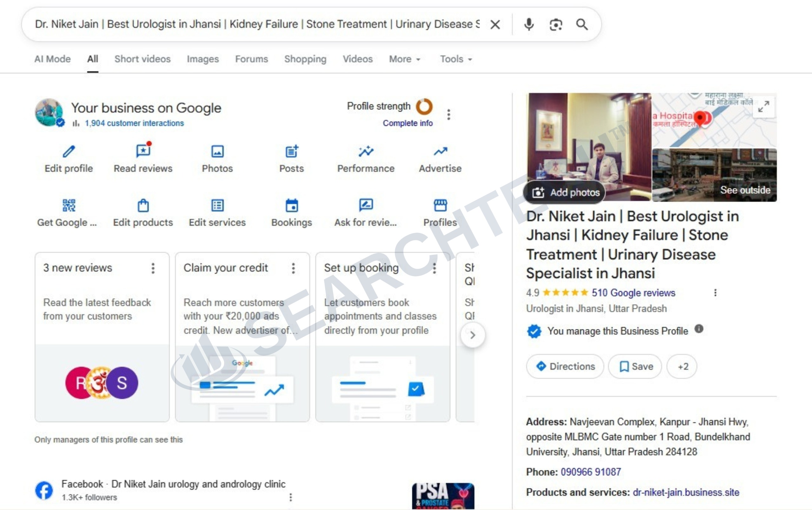Open Get Google QR code icon

pos(69,205)
